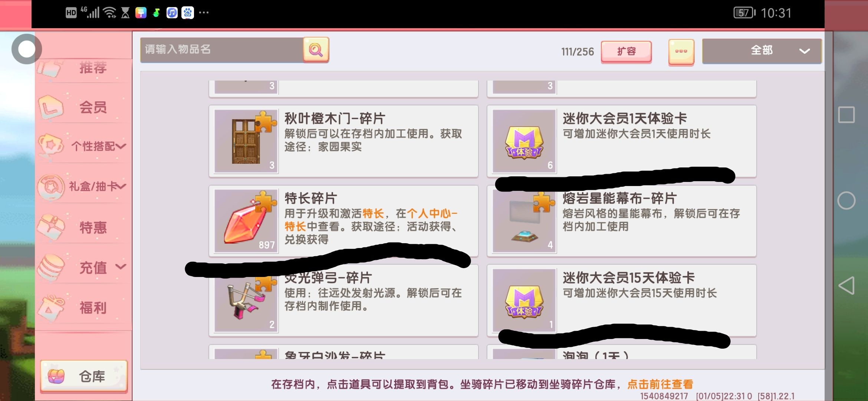868x401 pixels.
Task: Open the three-dots more options button
Action: tap(681, 52)
